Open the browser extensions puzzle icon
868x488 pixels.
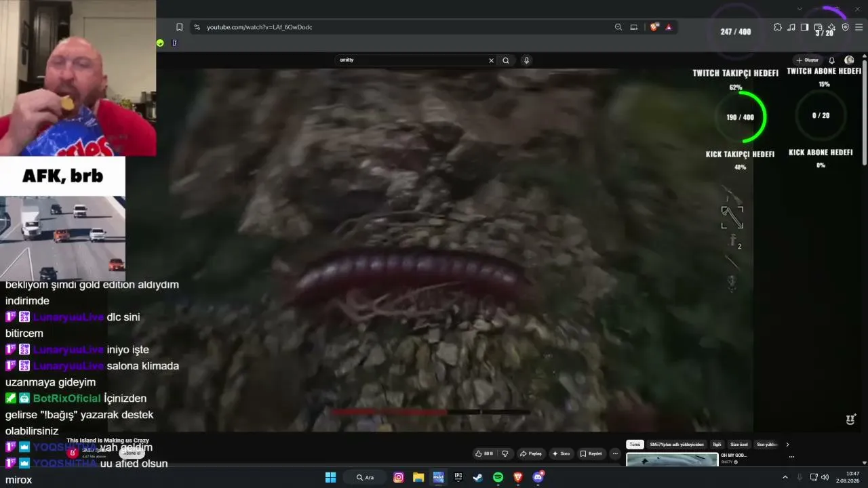pos(778,27)
